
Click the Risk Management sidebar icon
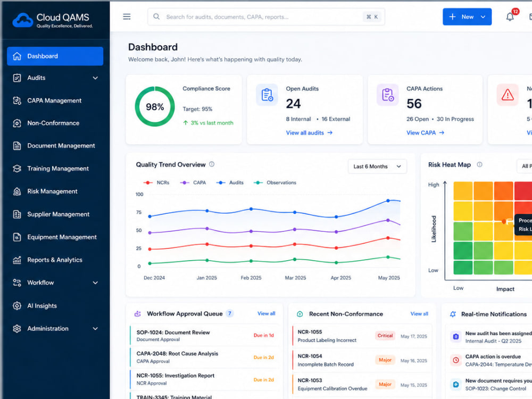17,192
